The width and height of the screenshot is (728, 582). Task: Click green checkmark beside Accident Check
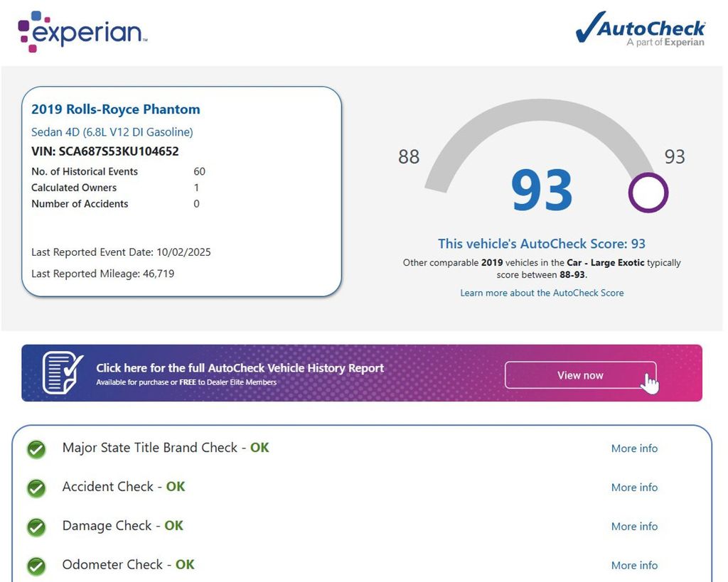point(36,488)
